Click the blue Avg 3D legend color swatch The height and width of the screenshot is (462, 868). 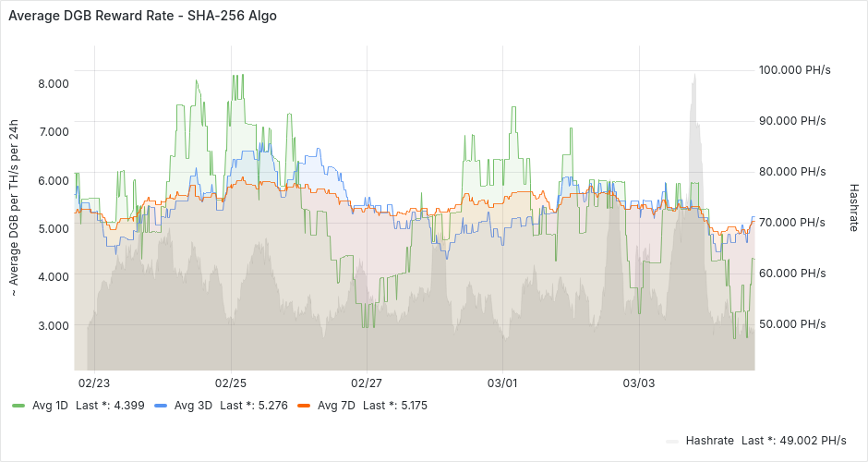coord(161,406)
